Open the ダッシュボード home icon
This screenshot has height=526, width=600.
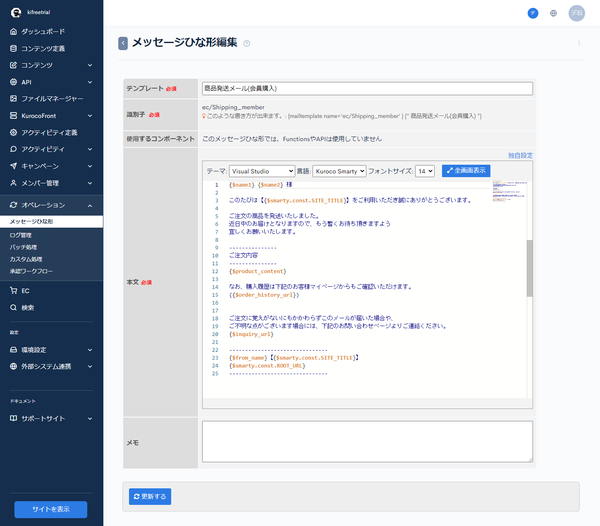pos(13,31)
